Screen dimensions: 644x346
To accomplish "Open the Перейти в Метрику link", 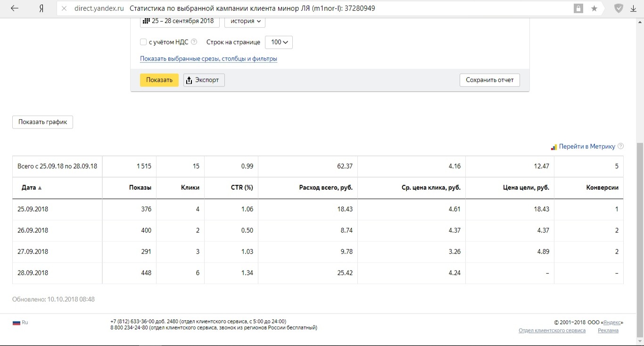I will point(586,146).
